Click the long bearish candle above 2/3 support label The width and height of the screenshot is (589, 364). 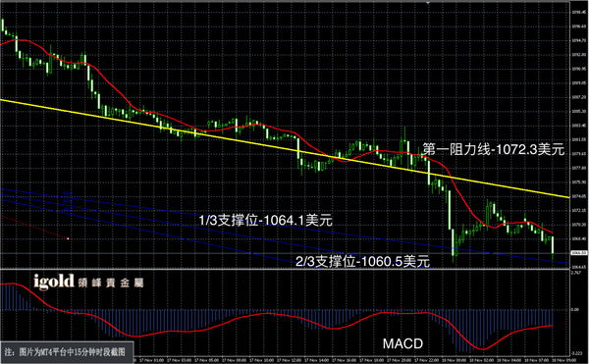coord(449,210)
